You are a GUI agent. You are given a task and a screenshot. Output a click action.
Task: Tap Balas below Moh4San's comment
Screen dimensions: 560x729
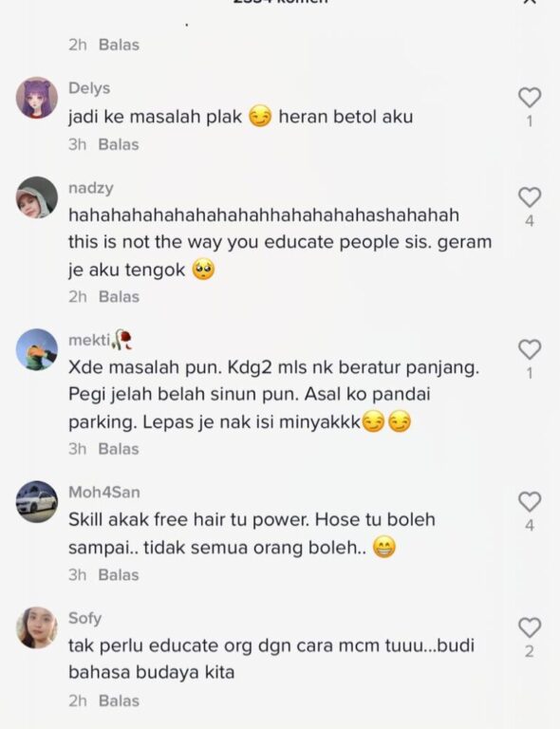tap(119, 575)
